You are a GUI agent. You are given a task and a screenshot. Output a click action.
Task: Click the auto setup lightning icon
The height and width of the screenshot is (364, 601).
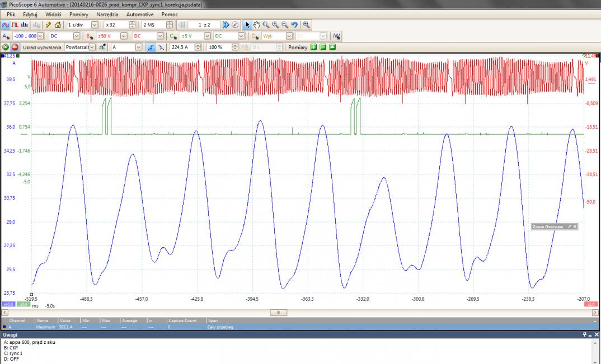tap(48, 25)
